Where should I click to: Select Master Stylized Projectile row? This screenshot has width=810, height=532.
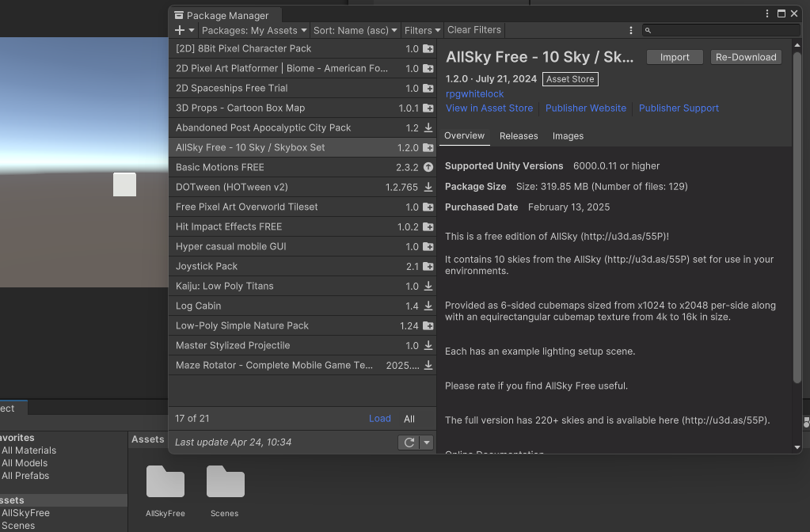302,345
